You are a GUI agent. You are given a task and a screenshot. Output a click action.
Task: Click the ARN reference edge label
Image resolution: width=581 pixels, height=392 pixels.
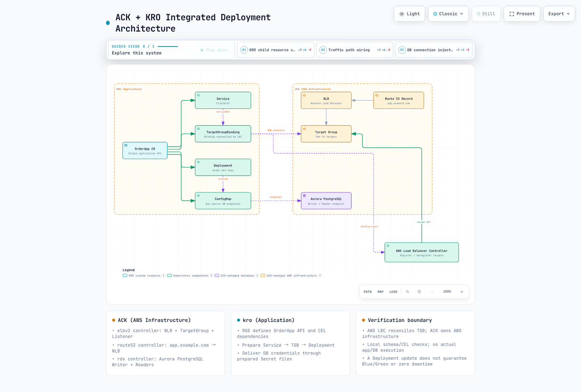pyautogui.click(x=276, y=130)
